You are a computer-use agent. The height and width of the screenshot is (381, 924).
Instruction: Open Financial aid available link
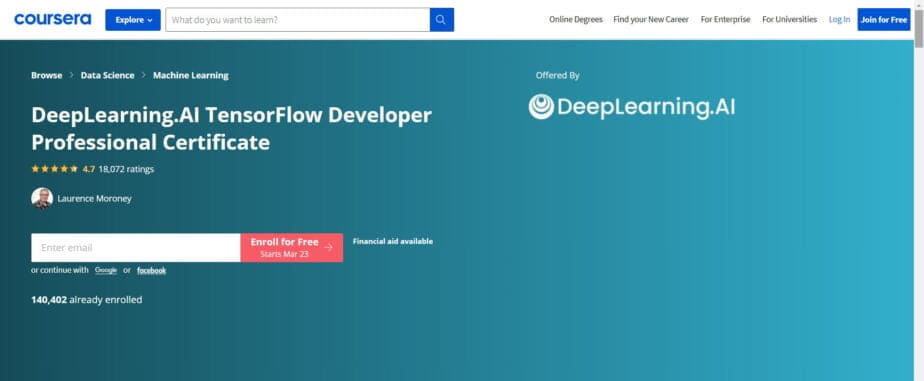392,241
